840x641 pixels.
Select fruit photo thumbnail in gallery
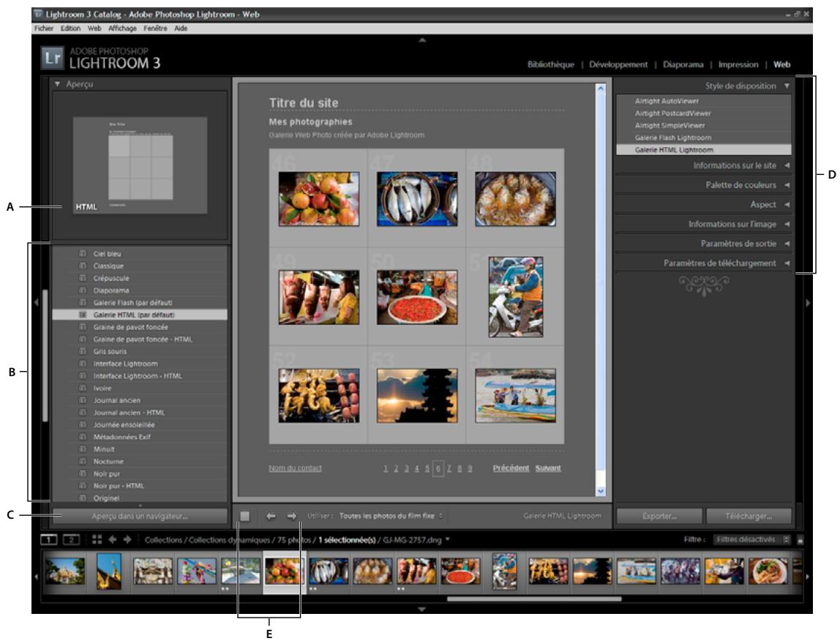coord(319,198)
